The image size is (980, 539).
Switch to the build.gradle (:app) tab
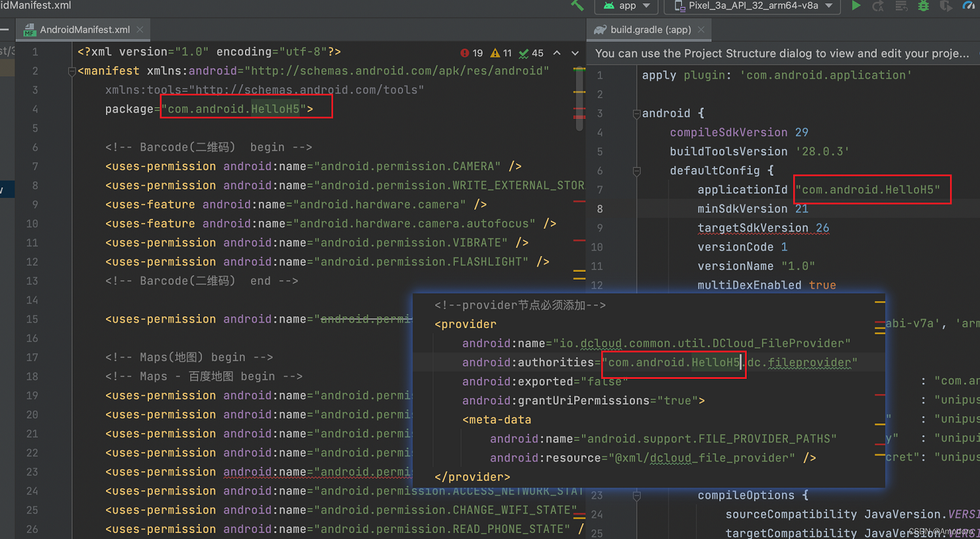[x=649, y=30]
